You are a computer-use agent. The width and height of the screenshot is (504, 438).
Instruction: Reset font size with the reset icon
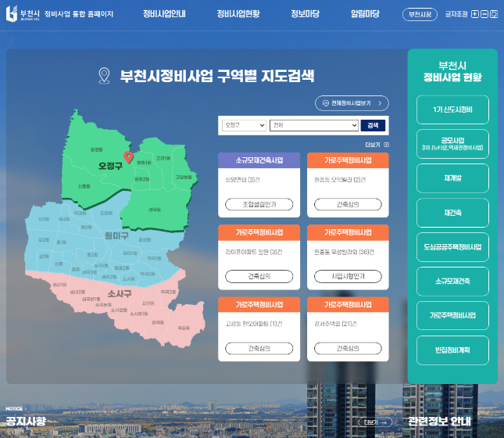(x=494, y=14)
